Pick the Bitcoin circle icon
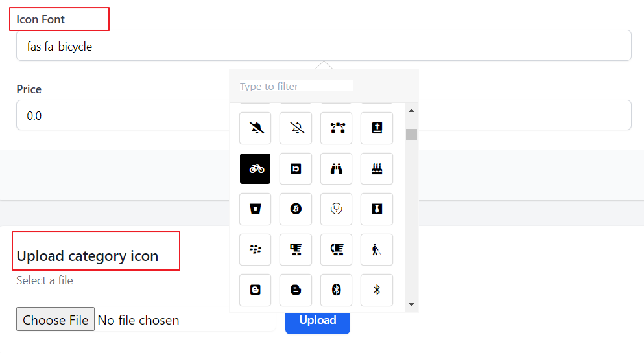 coord(296,209)
